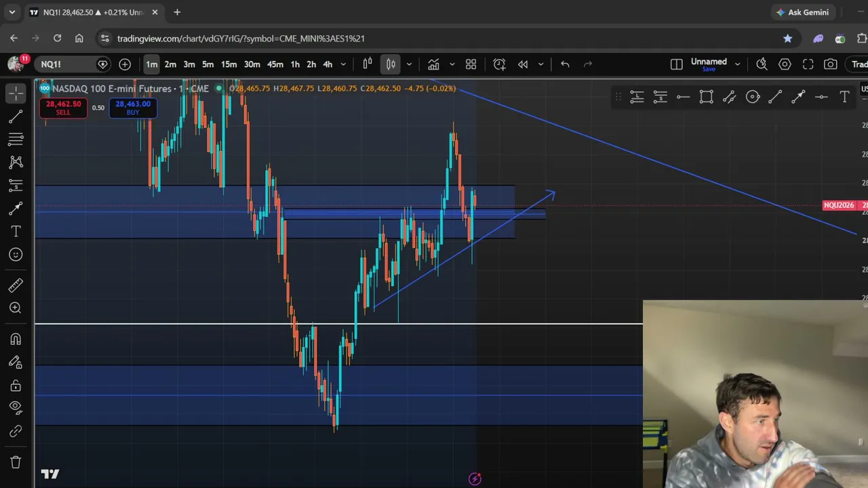Open the indicator templates grid

(x=471, y=64)
